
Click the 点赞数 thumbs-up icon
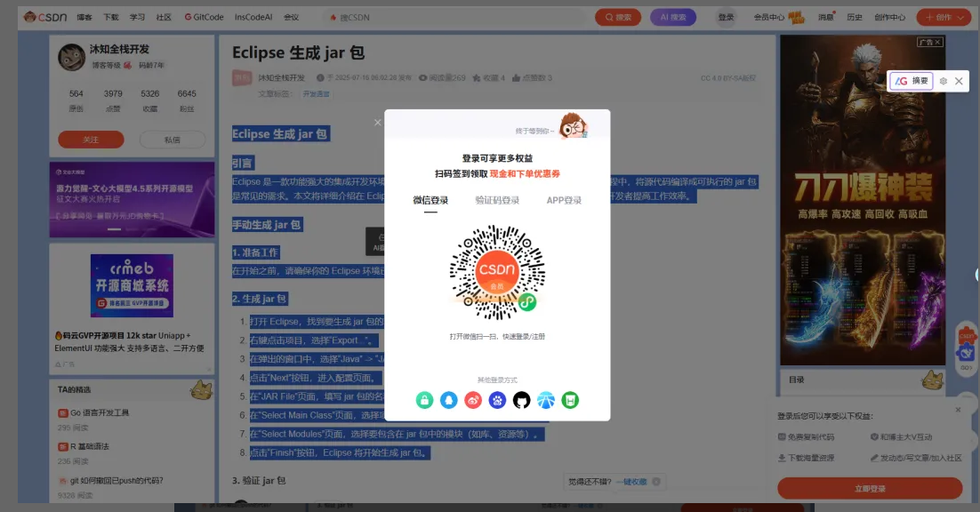tap(517, 78)
